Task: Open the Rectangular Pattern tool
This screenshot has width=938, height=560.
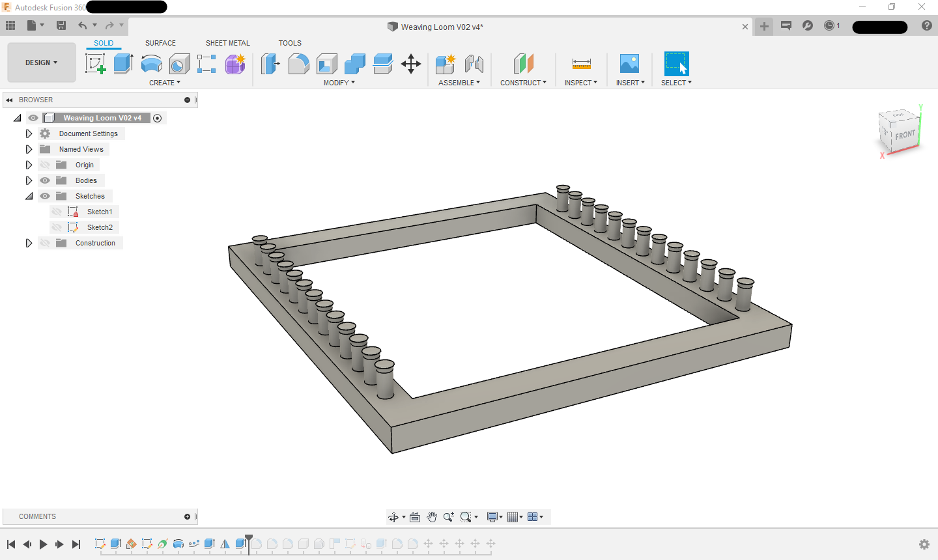Action: 206,64
